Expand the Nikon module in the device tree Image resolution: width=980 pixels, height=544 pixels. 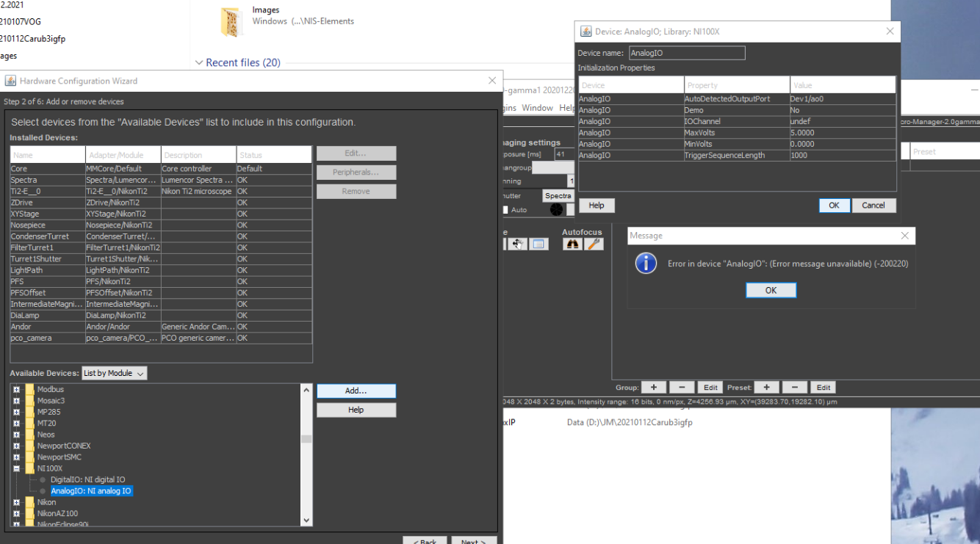(x=16, y=501)
